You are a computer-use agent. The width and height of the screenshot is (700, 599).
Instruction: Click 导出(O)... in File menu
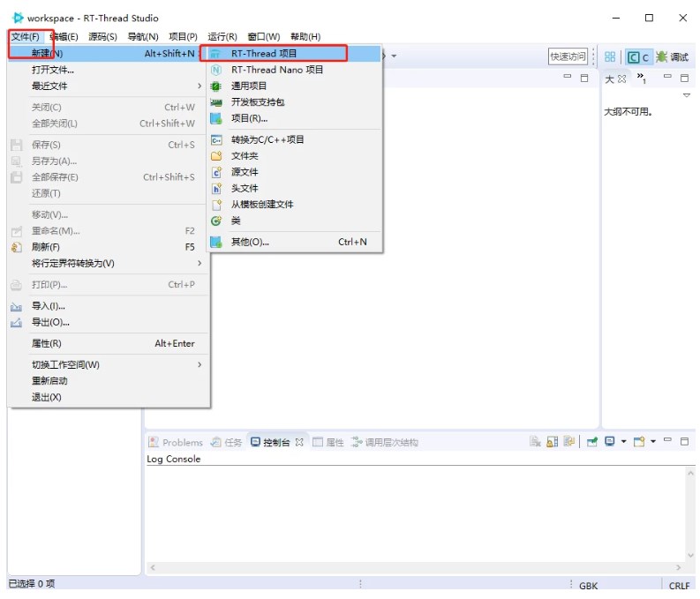click(109, 322)
